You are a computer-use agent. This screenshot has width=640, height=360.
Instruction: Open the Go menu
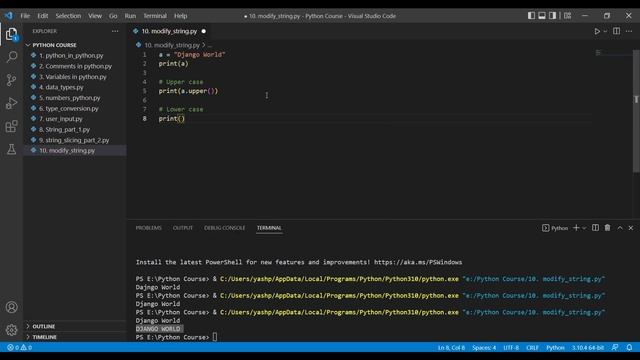click(113, 16)
